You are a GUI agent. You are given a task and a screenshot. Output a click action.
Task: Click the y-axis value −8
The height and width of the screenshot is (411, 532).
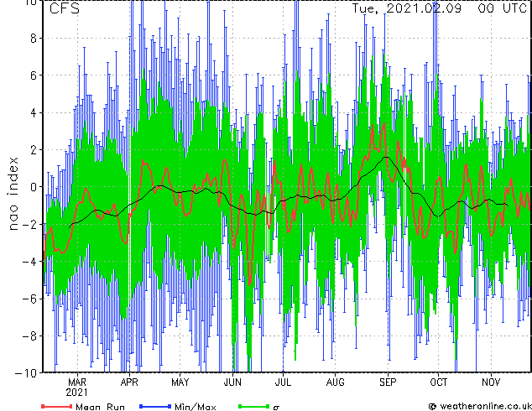[x=29, y=336]
